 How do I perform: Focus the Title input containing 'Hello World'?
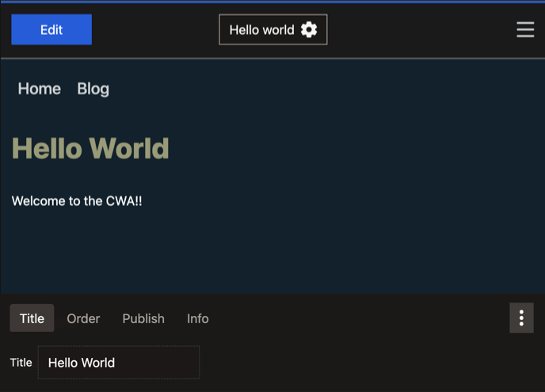click(x=119, y=363)
